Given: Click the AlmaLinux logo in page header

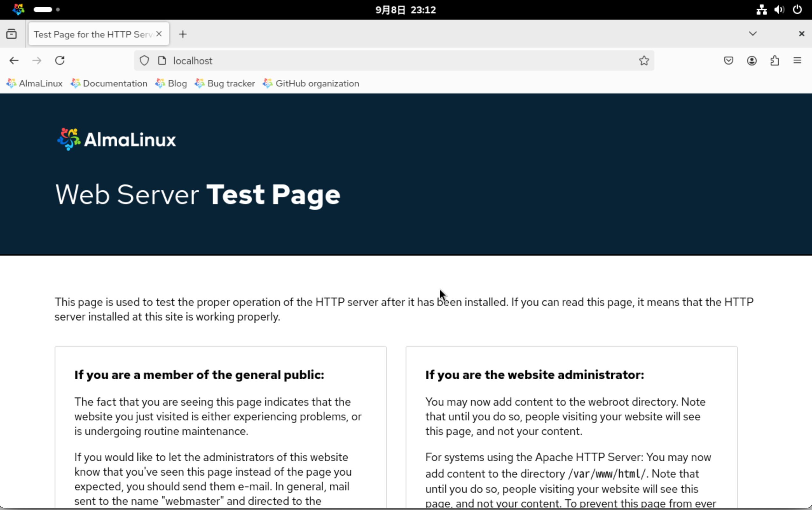Looking at the screenshot, I should click(x=117, y=139).
